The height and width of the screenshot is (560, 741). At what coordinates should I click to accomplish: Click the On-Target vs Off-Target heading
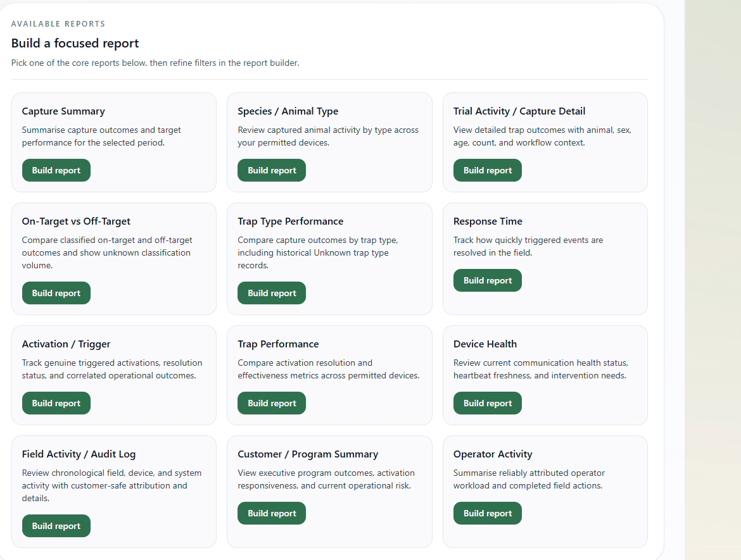coord(76,221)
